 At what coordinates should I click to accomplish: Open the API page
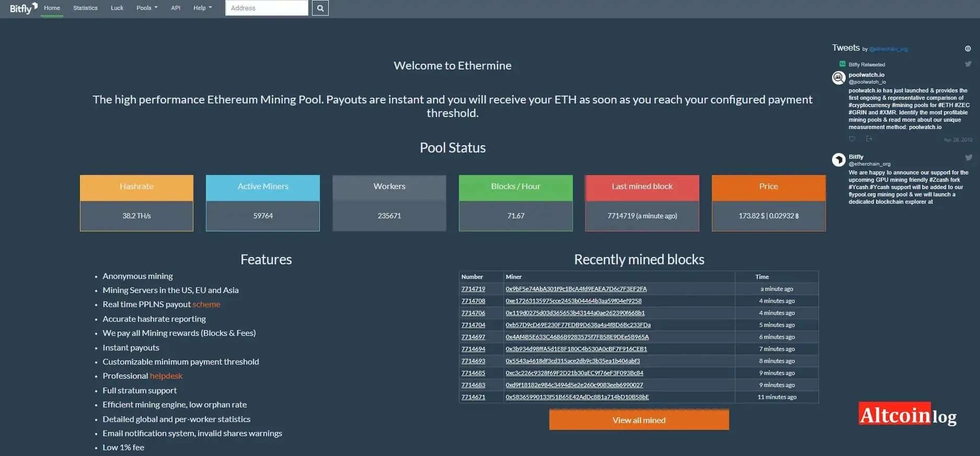pos(176,8)
